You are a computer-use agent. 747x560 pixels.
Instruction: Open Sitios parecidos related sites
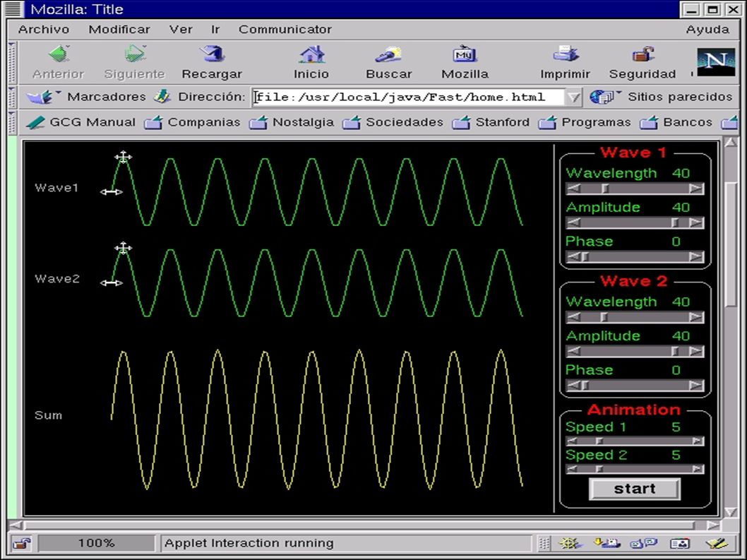pos(660,97)
